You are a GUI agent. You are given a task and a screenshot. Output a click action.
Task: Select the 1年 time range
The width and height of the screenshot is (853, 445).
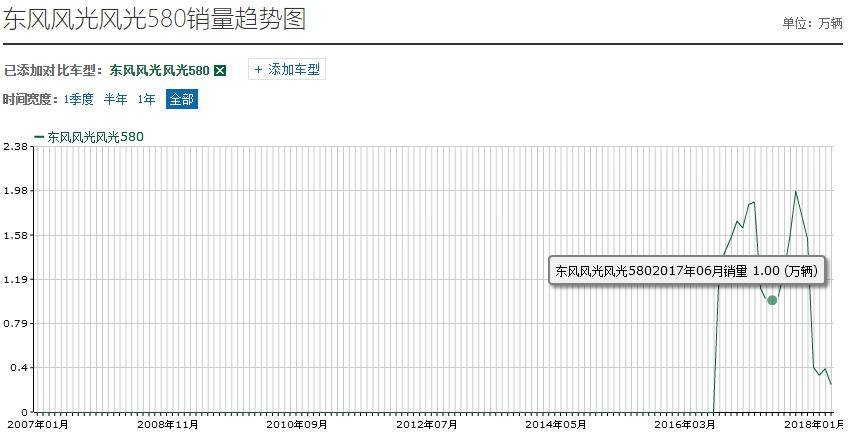146,100
